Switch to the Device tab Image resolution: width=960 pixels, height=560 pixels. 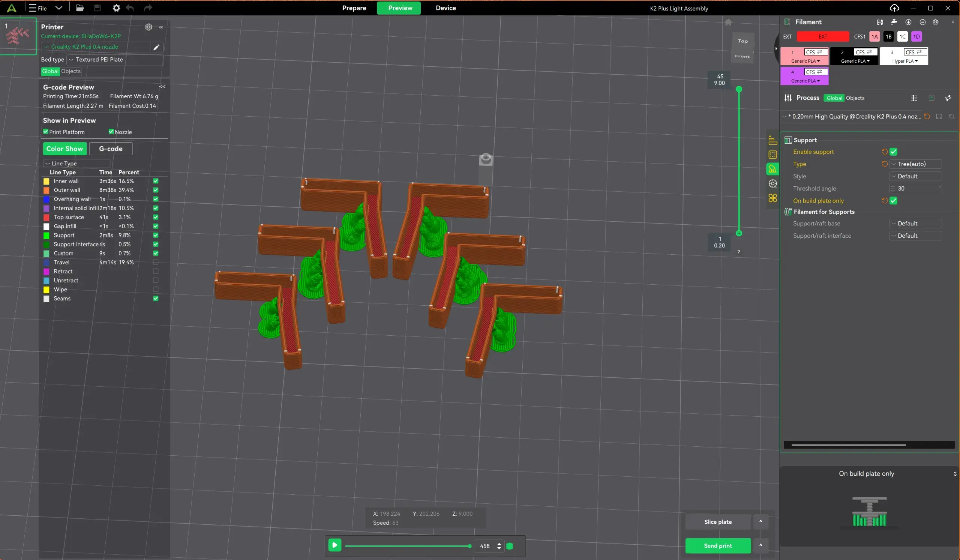446,8
